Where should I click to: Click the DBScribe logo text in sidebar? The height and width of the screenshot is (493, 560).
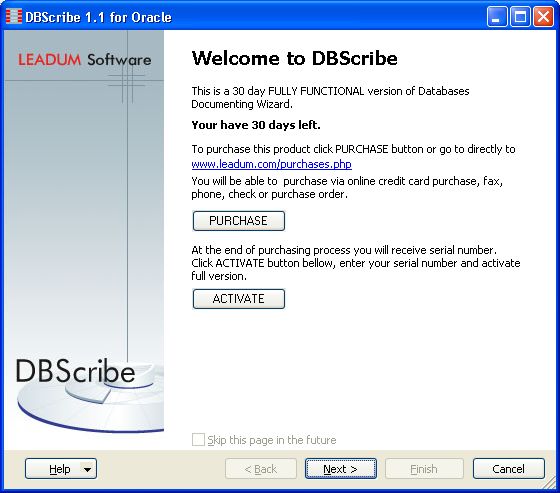75,371
